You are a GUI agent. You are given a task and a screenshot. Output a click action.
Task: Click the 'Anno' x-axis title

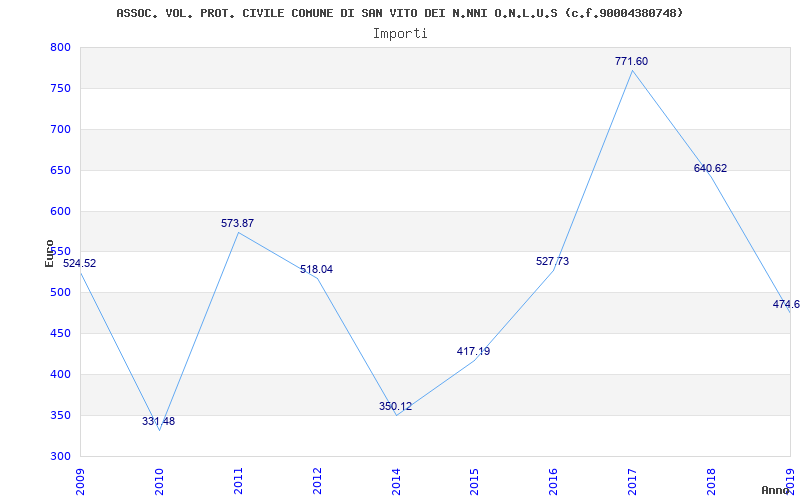(x=776, y=490)
